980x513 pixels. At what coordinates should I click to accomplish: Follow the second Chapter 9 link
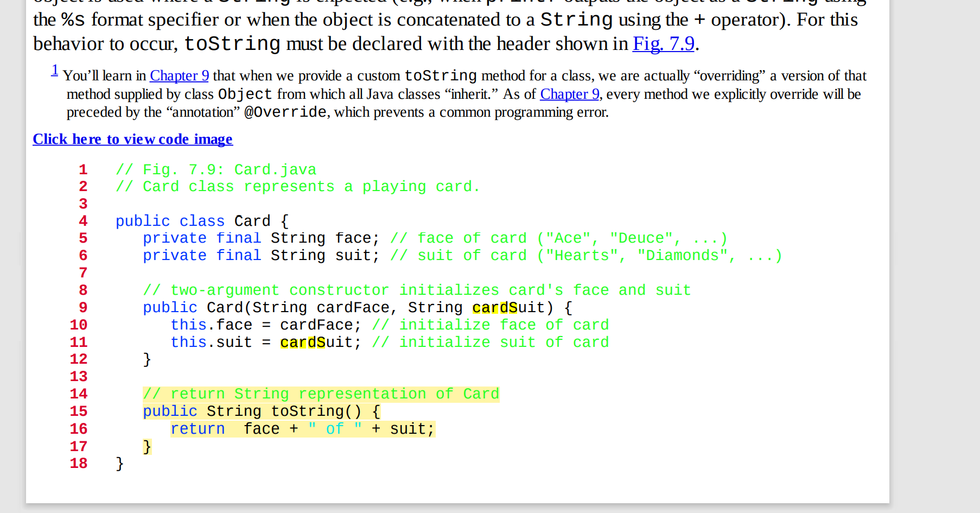coord(569,94)
